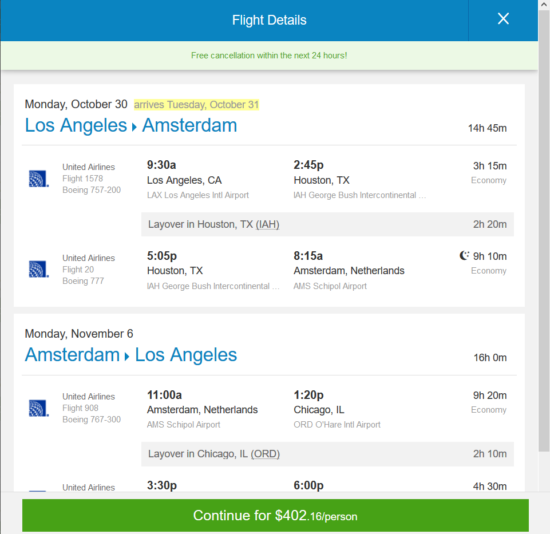Viewport: 550px width, 534px height.
Task: Click the Layover in Chicago row
Action: 327,454
